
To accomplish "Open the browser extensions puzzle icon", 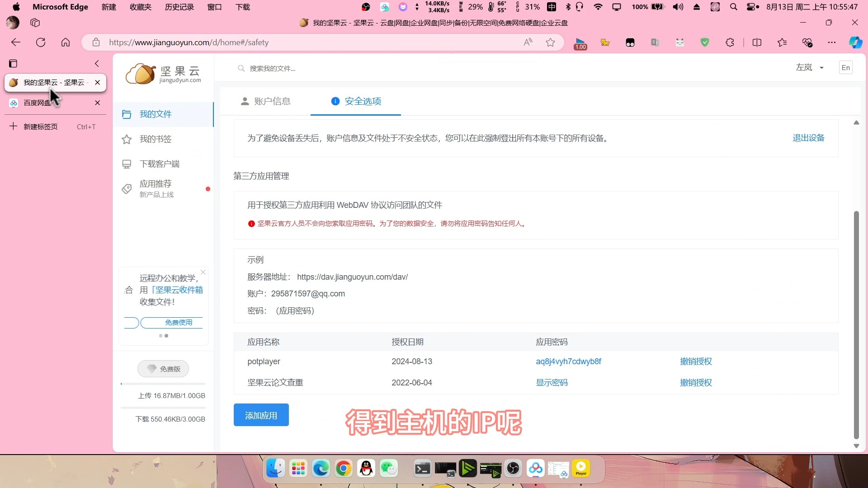I will 730,42.
